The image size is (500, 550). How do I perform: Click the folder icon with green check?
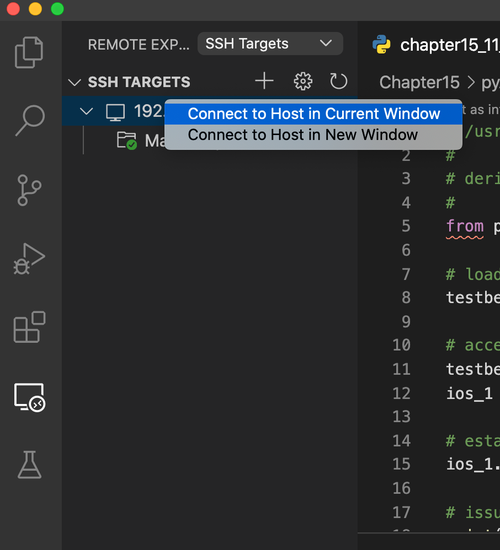tap(127, 140)
